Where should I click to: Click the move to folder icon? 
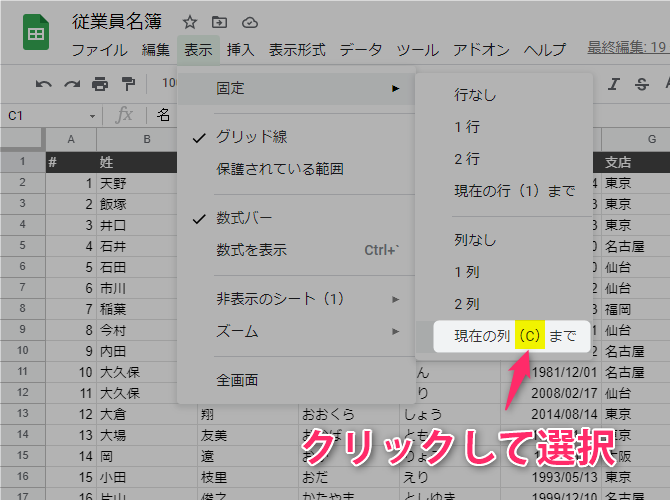click(220, 22)
